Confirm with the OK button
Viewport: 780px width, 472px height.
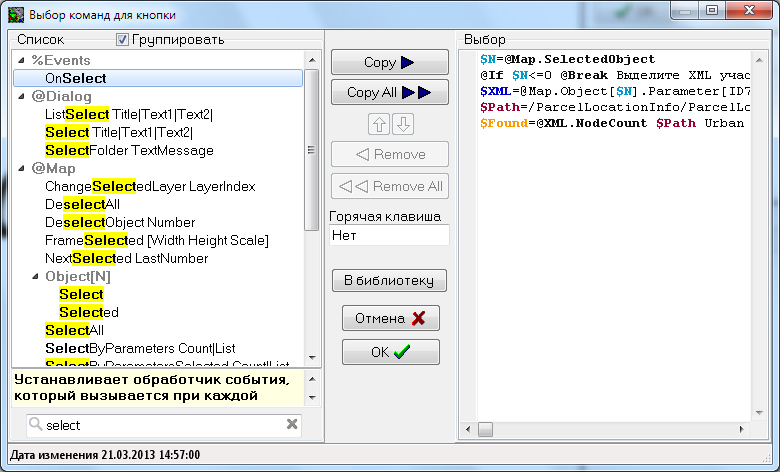390,352
